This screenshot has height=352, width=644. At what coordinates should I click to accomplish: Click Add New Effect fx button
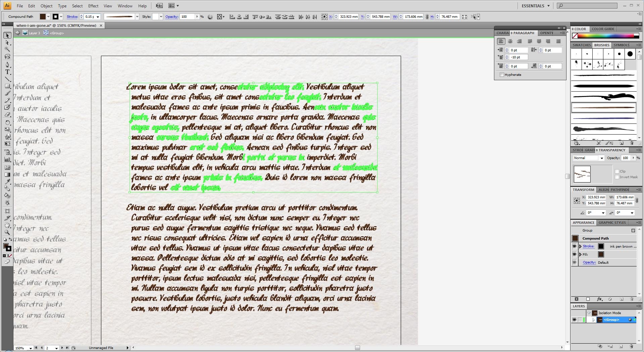599,299
